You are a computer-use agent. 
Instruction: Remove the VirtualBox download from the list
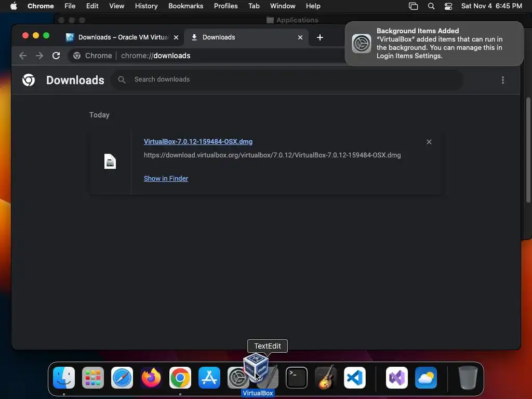tap(429, 142)
